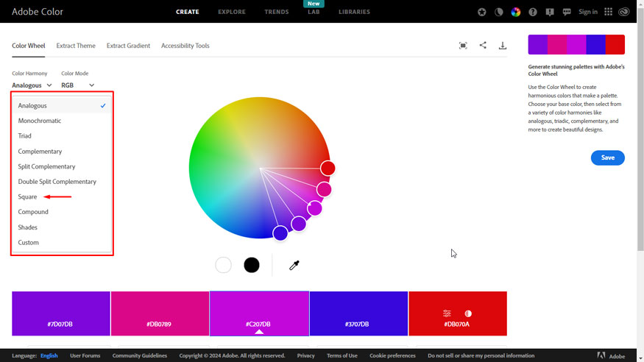Select the black background circle
The image size is (644, 362).
click(x=252, y=265)
